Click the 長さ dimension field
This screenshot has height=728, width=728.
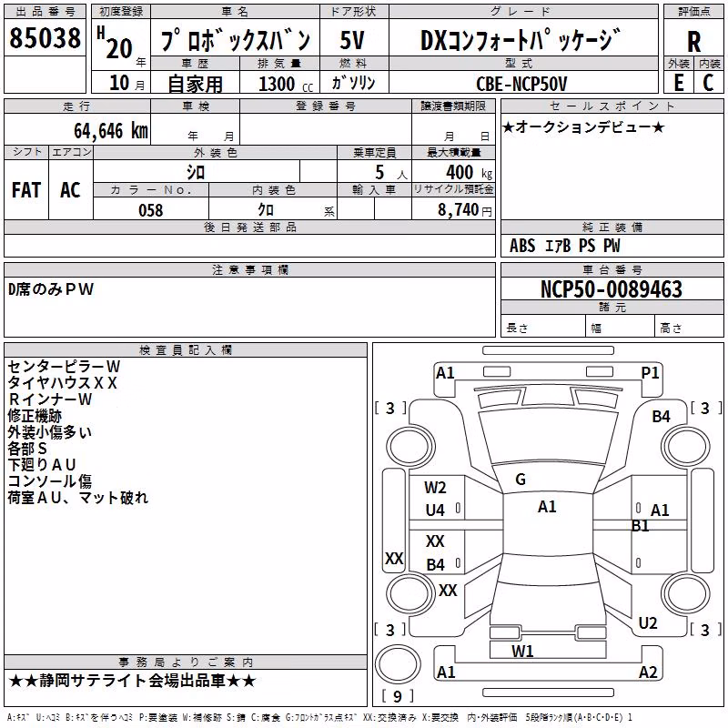542,328
